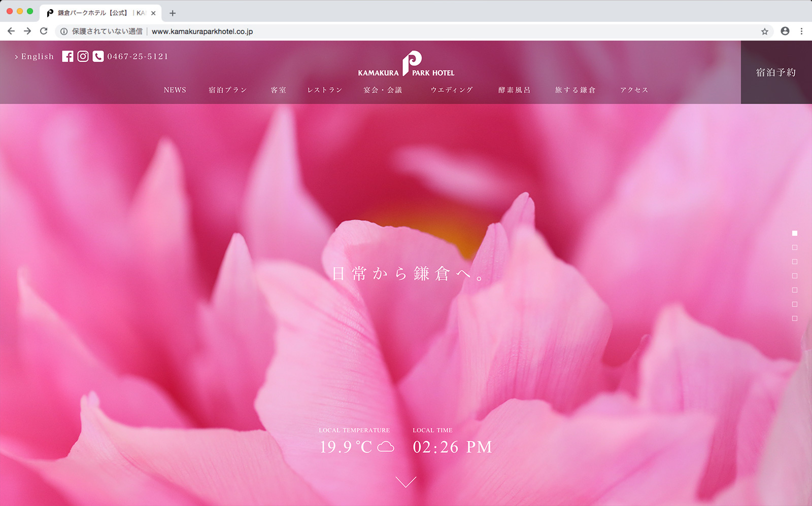Viewport: 812px width, 506px height.
Task: Open the レストラン menu item
Action: tap(325, 90)
